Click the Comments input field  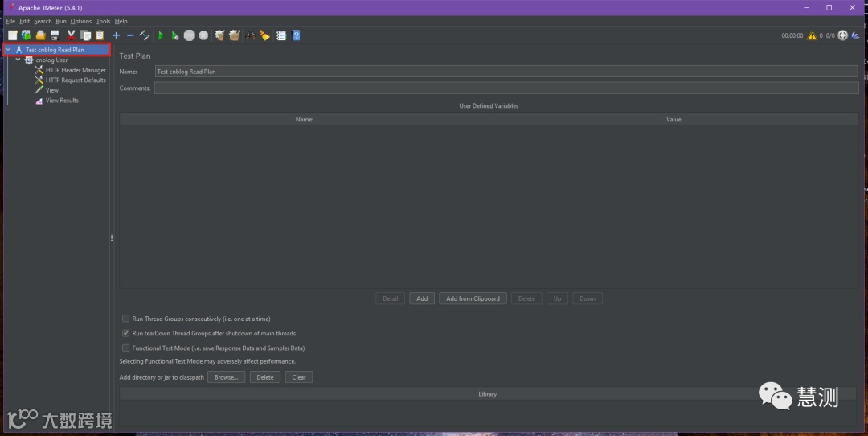[x=506, y=88]
